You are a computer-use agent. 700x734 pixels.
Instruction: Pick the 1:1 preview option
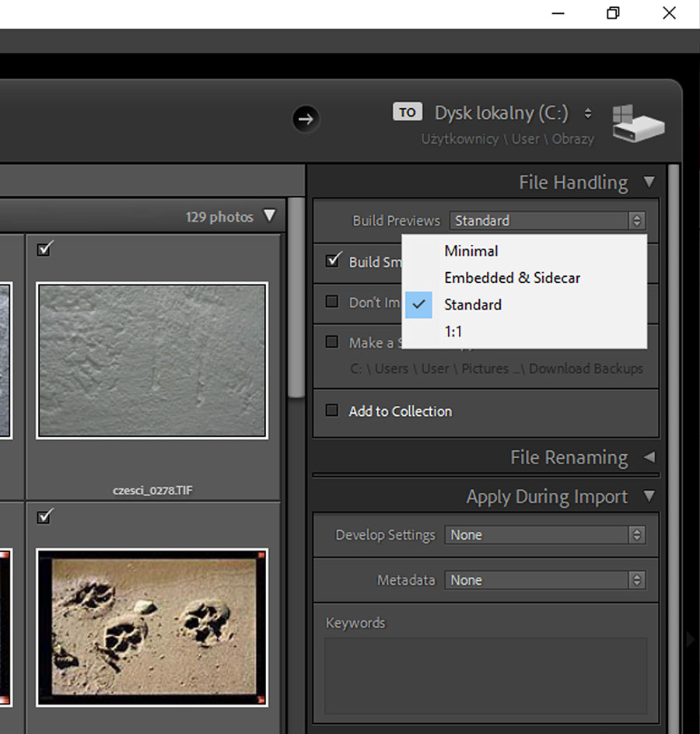pyautogui.click(x=454, y=331)
